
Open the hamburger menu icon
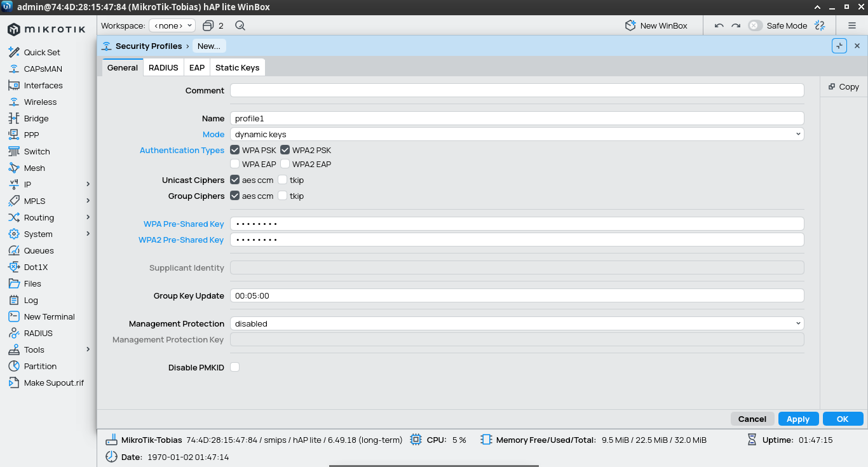click(852, 26)
